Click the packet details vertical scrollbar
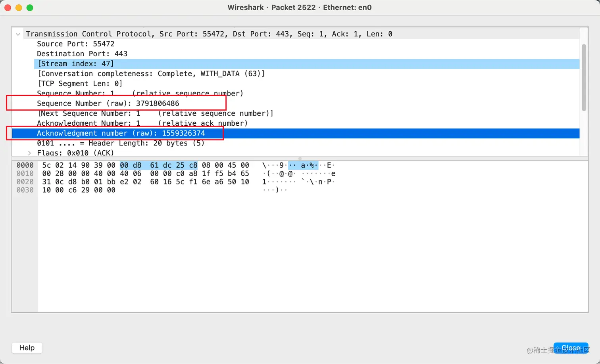This screenshot has height=364, width=600. 584,78
